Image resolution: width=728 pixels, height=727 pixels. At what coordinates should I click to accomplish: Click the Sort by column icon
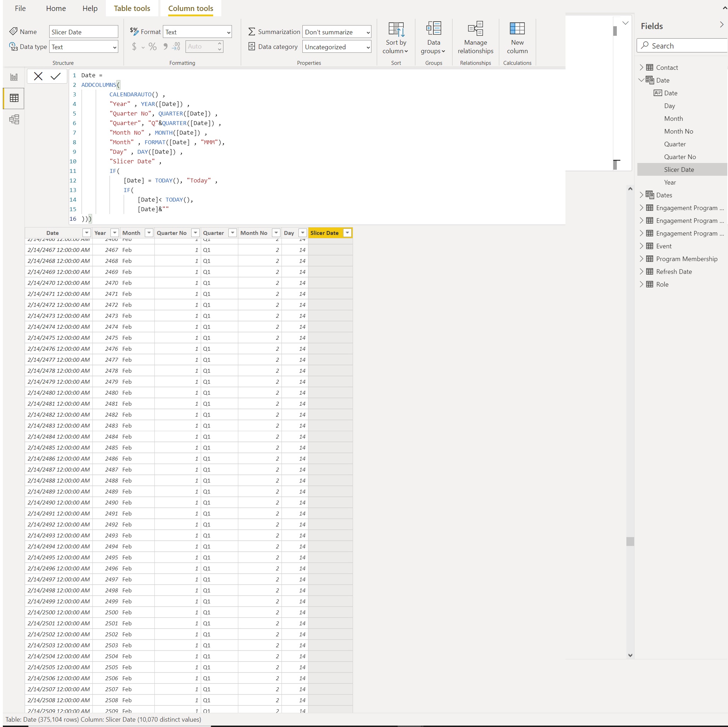(396, 29)
